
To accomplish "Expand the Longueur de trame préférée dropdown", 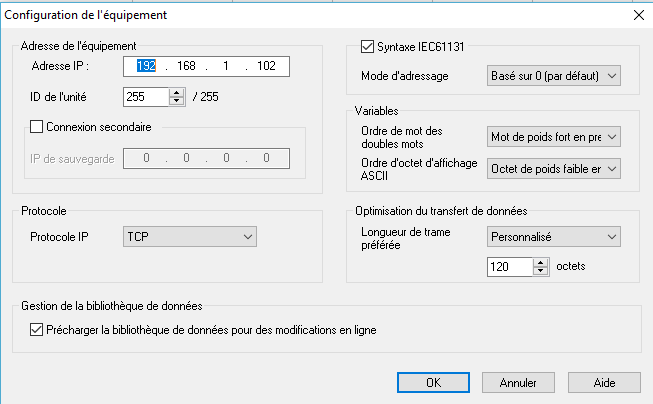I will click(x=554, y=236).
